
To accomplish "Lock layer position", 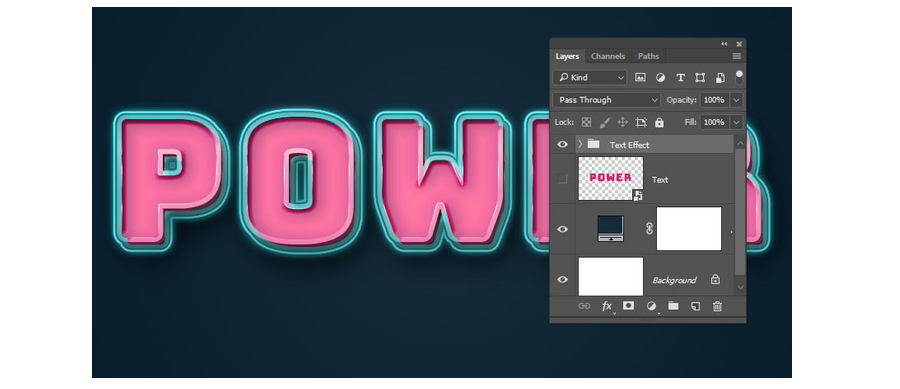I will 622,122.
